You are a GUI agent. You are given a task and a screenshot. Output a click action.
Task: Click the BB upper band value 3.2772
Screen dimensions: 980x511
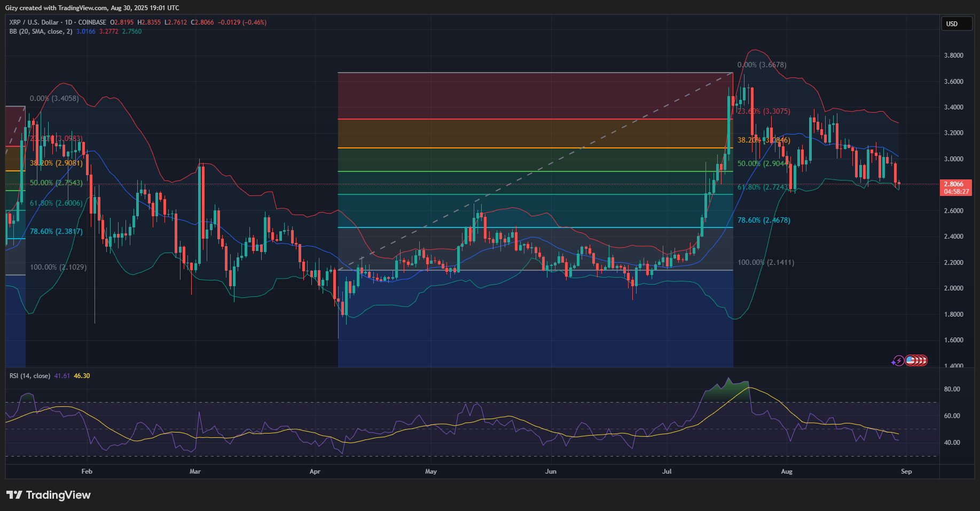point(109,32)
